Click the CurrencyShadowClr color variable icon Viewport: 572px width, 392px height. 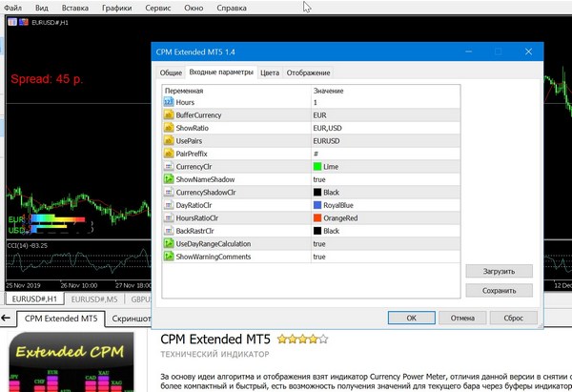[x=169, y=192]
